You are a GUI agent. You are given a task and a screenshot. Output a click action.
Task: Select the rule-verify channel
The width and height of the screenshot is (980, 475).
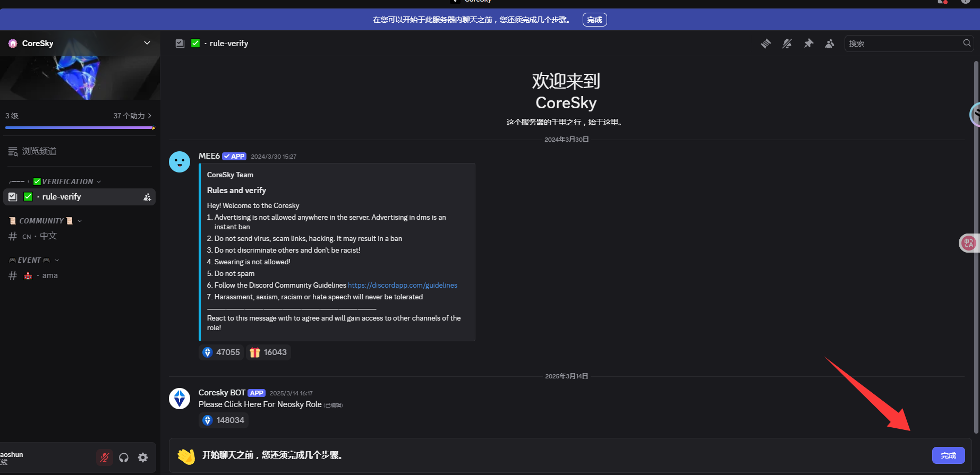pyautogui.click(x=80, y=197)
